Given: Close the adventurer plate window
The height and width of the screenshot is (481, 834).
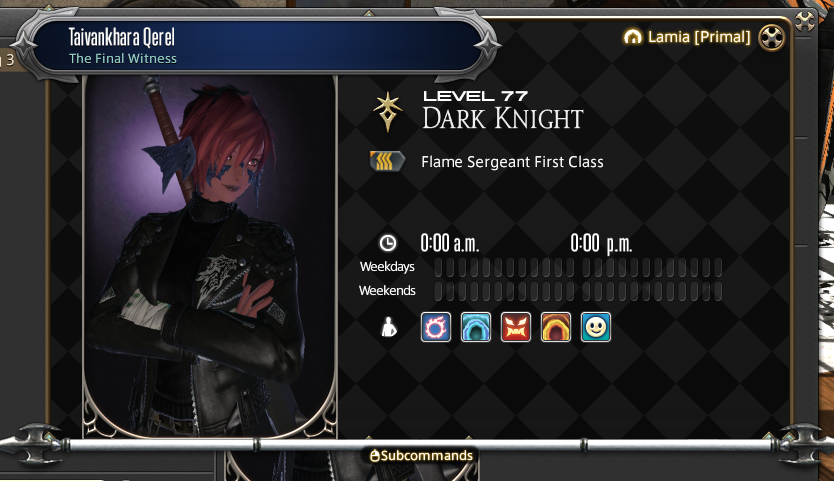Looking at the screenshot, I should [x=805, y=22].
